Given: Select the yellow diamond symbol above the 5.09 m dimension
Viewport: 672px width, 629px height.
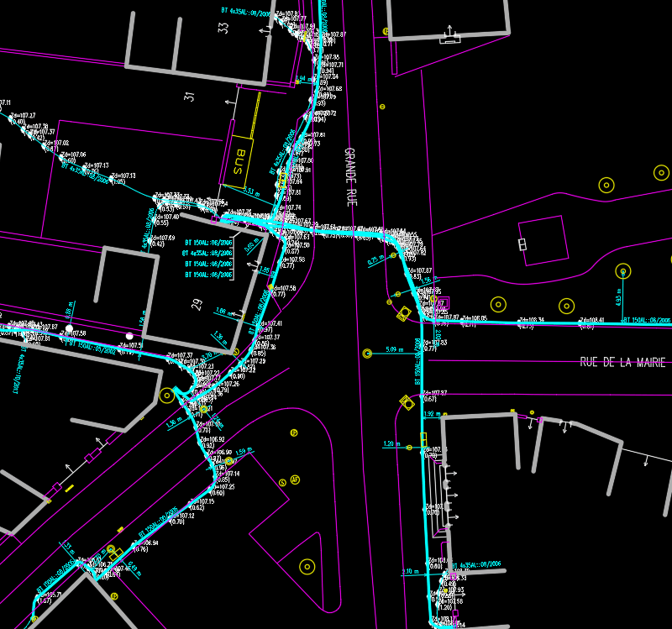Looking at the screenshot, I should point(404,313).
